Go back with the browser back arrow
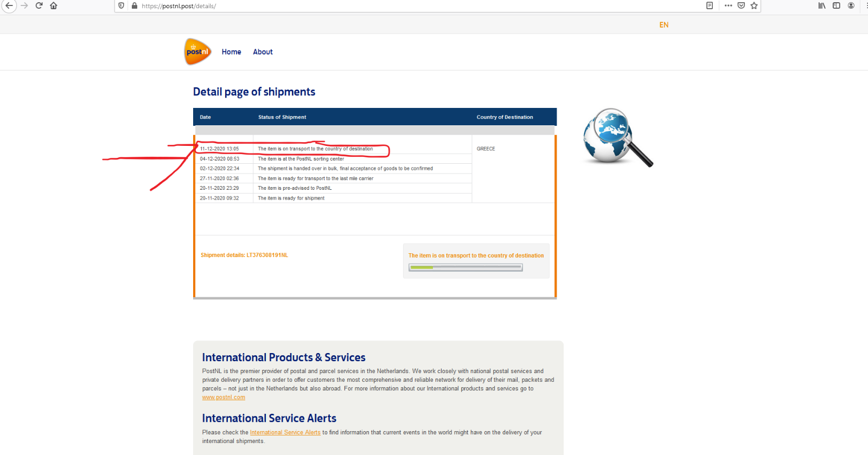The image size is (868, 455). coord(9,5)
